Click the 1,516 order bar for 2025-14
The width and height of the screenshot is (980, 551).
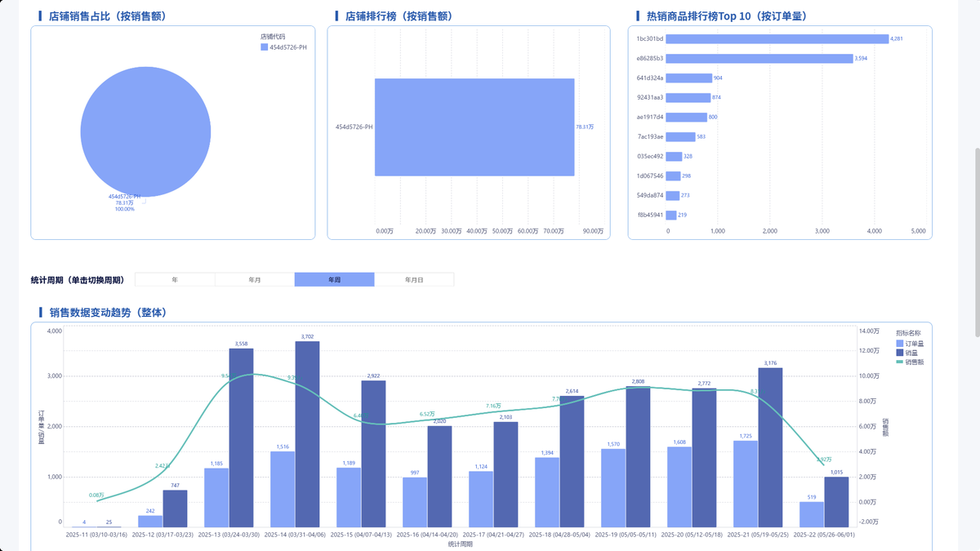(x=283, y=489)
